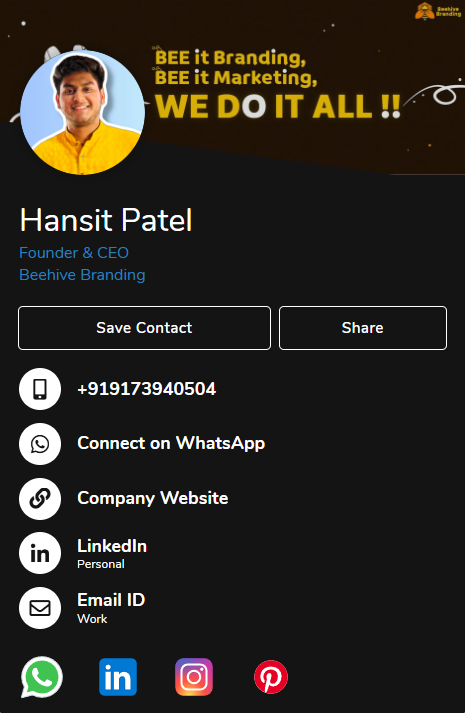
Task: Click the Share button
Action: pyautogui.click(x=363, y=328)
